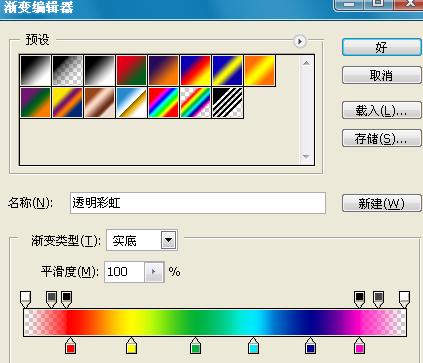The image size is (423, 363).
Task: Pick the Chrome gradient preset
Action: pos(131,102)
